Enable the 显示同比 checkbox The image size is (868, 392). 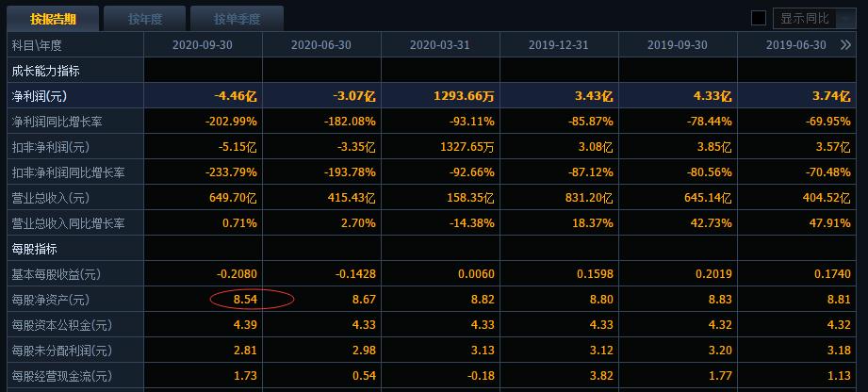tap(758, 18)
